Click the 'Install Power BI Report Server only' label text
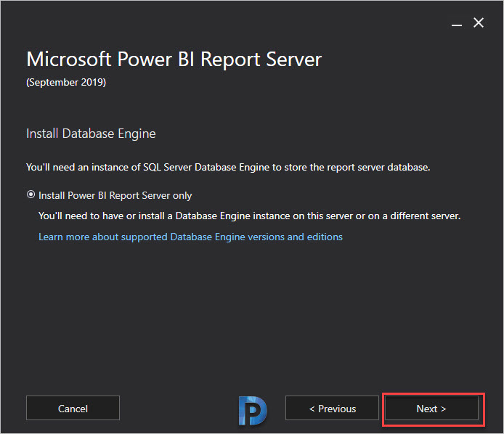The height and width of the screenshot is (434, 504). click(115, 195)
